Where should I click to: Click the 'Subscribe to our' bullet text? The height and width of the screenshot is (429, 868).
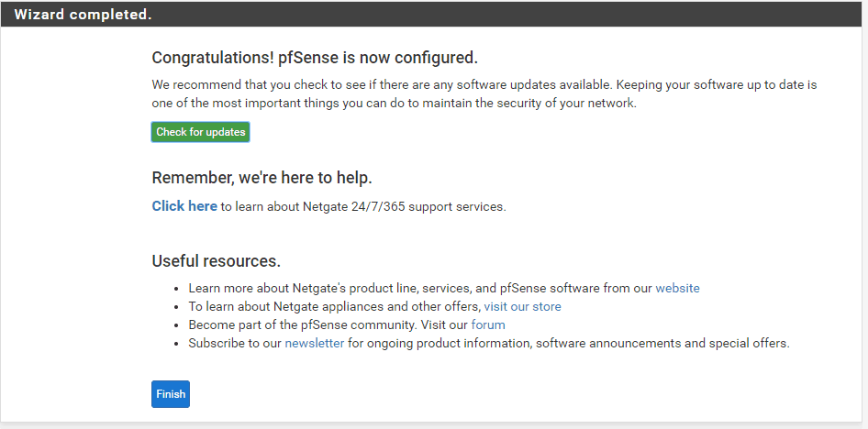coord(235,343)
